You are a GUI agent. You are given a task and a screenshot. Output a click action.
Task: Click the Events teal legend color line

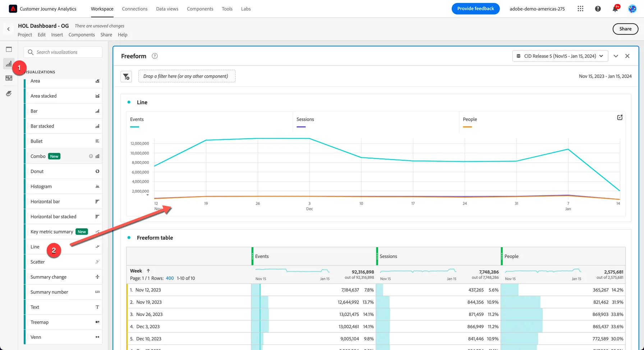pos(134,127)
